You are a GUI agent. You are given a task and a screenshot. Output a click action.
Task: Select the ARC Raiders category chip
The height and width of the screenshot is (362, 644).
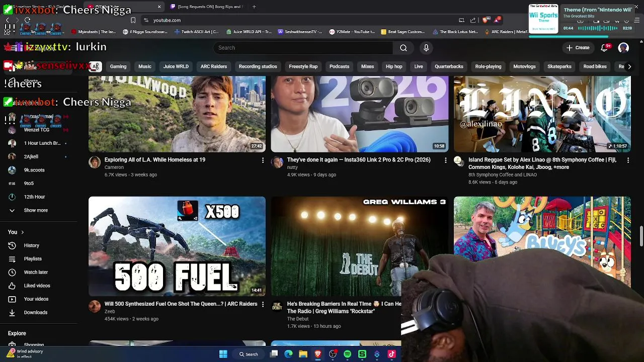pos(214,66)
